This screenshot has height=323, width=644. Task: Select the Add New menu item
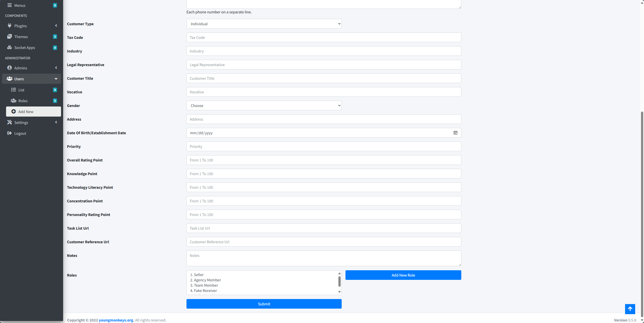click(34, 112)
